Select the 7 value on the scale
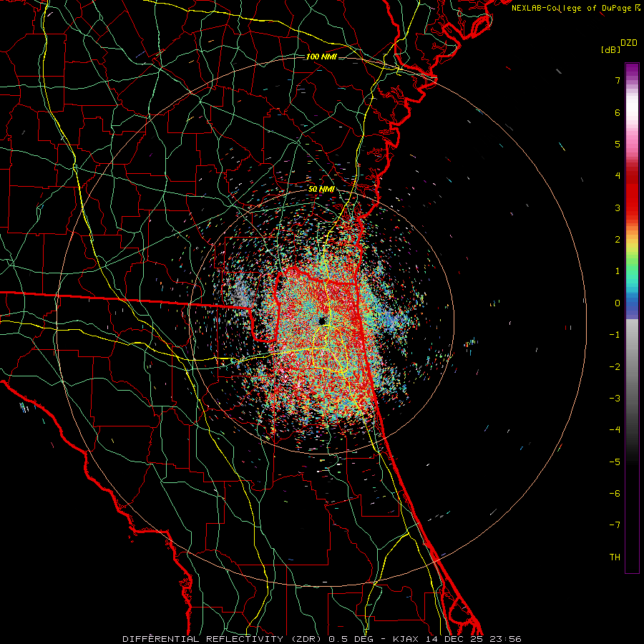Image resolution: width=644 pixels, height=644 pixels. (618, 80)
